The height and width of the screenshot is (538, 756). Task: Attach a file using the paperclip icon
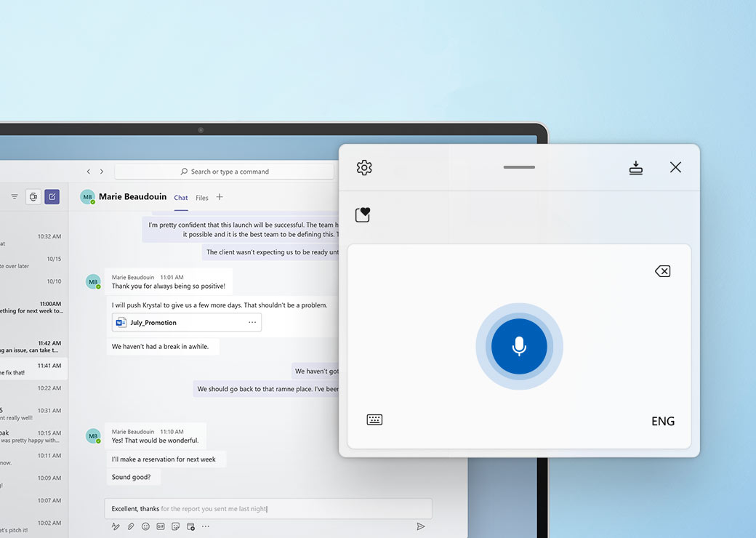click(x=130, y=526)
